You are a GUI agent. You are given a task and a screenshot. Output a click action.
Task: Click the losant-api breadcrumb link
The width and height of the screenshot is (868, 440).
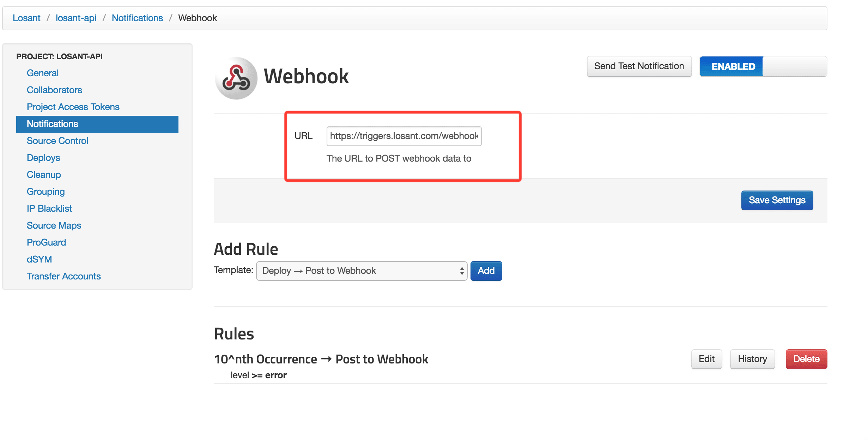click(76, 18)
